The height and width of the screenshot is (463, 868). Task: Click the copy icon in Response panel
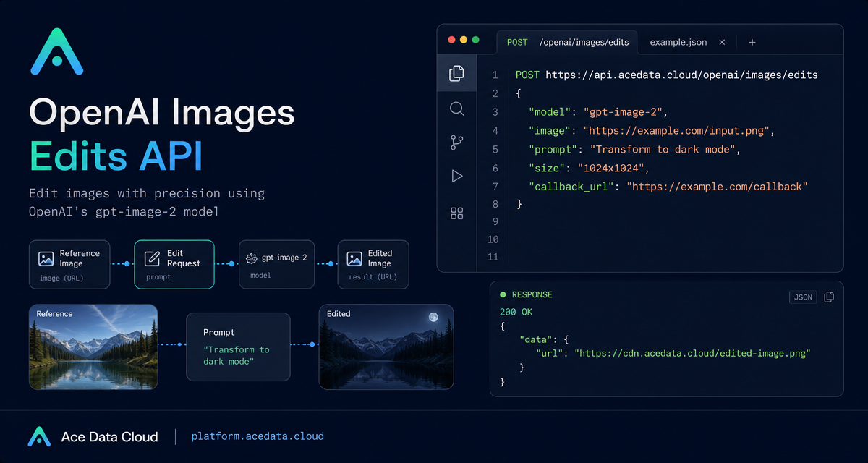(x=829, y=297)
